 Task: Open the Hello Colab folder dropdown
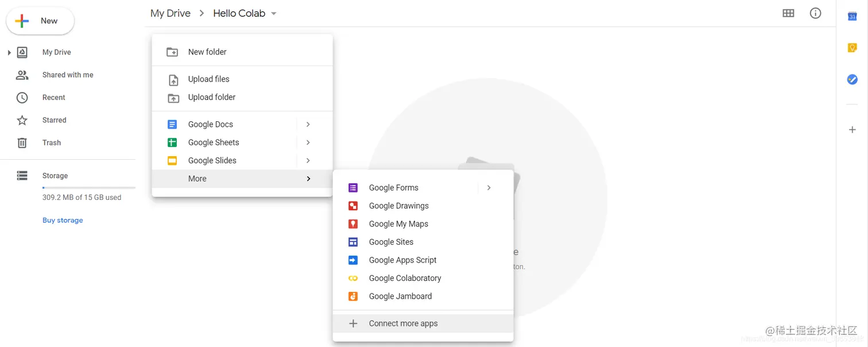point(274,14)
